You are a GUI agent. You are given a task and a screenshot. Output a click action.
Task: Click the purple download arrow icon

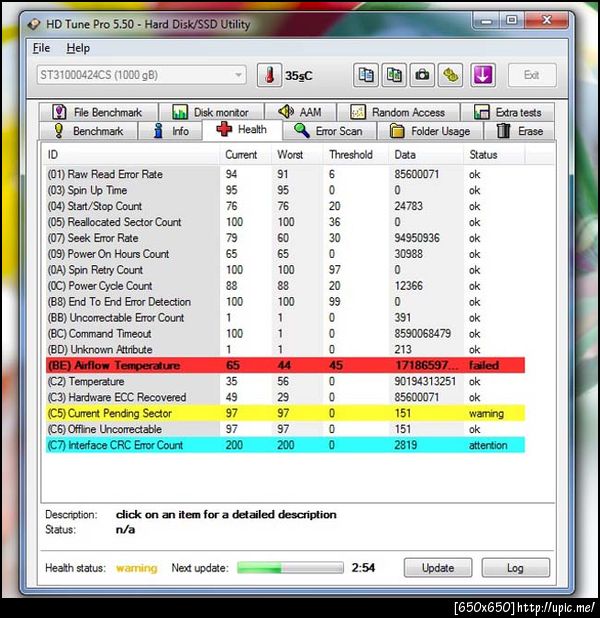483,75
